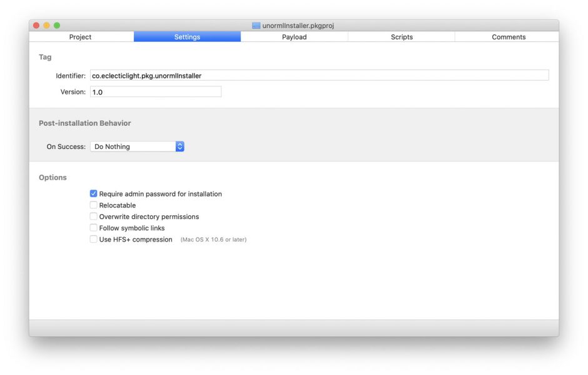Viewport: 588px width, 375px height.
Task: Click the unormlInstaller.pkgproj document icon in title bar
Action: 256,26
